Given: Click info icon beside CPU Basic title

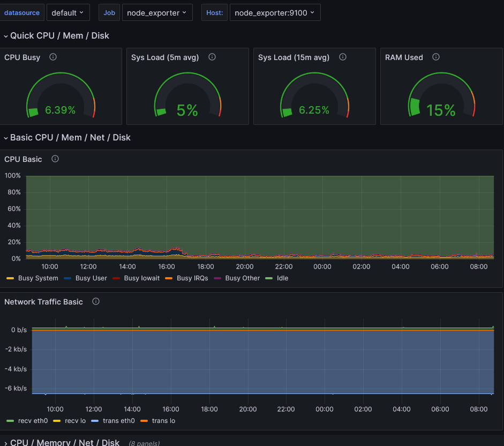Looking at the screenshot, I should point(55,159).
